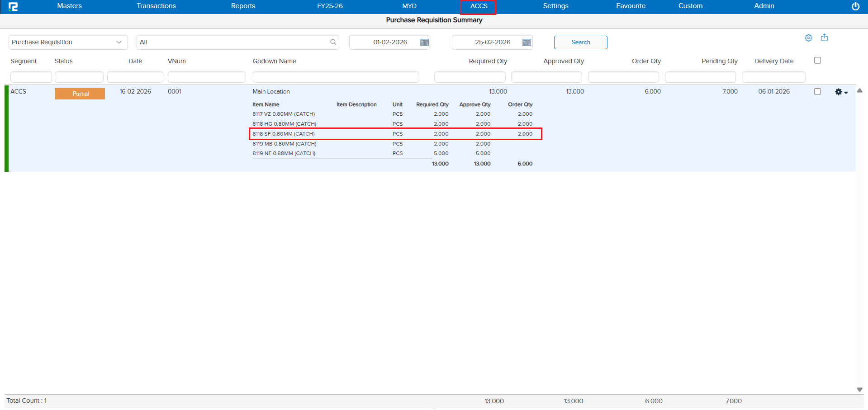Toggle the select-all checkbox in header
The width and height of the screenshot is (868, 410).
click(817, 61)
